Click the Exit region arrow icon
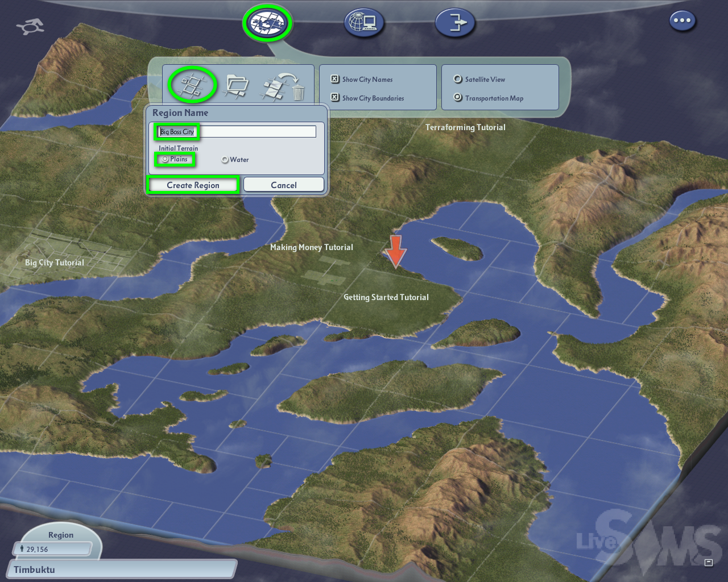The image size is (728, 582). pyautogui.click(x=455, y=23)
